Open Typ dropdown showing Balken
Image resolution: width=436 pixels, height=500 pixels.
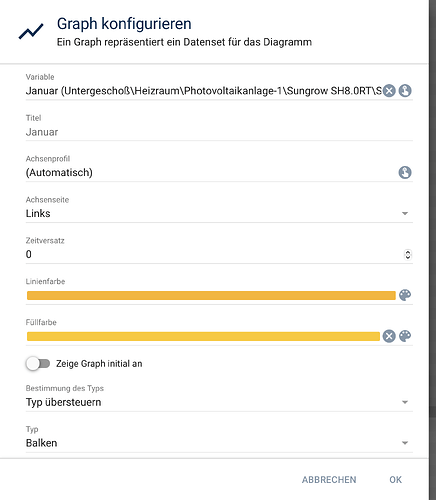219,443
